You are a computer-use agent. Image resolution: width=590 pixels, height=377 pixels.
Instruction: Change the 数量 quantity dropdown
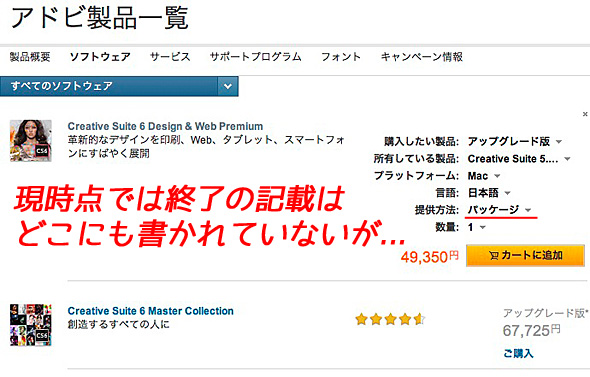(x=477, y=227)
